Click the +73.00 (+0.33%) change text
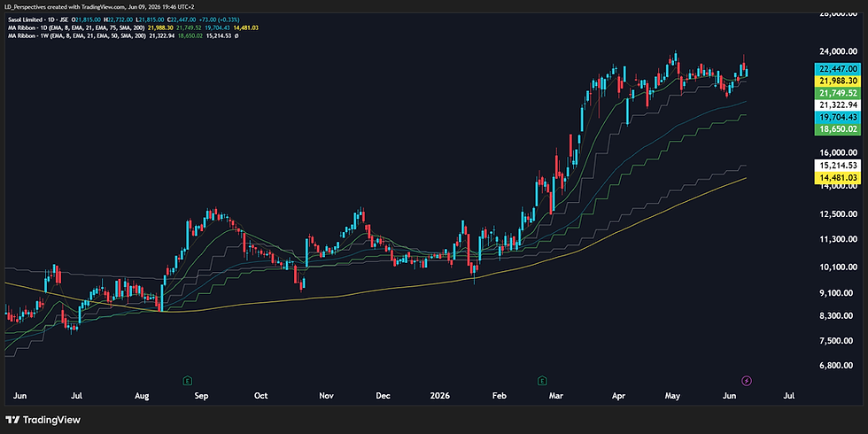The height and width of the screenshot is (434, 868). 220,19
